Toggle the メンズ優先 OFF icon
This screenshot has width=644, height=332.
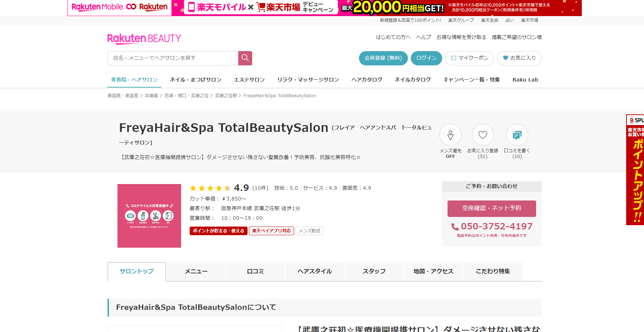(450, 135)
